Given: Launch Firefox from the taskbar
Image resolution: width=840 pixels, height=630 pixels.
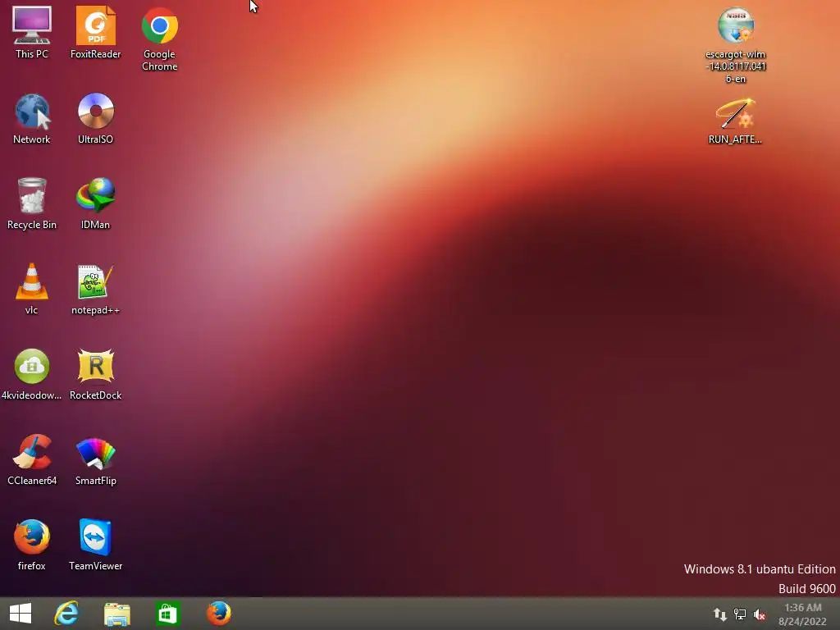Looking at the screenshot, I should 218,614.
